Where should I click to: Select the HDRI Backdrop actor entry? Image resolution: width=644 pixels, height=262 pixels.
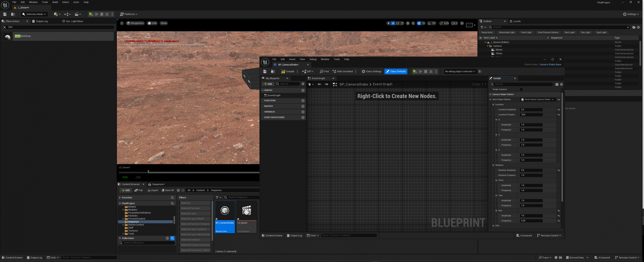pos(58,36)
